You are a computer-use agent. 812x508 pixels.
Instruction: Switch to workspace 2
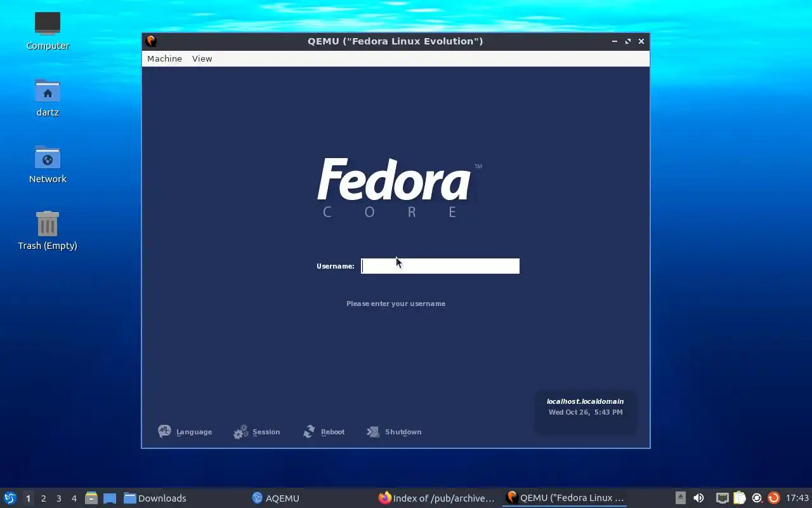pos(43,498)
